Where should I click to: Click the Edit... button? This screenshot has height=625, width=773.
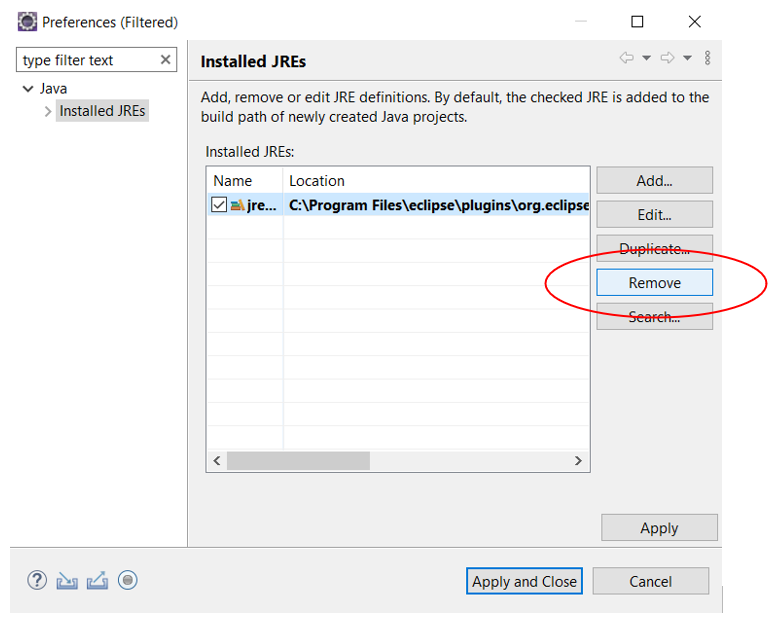[654, 214]
